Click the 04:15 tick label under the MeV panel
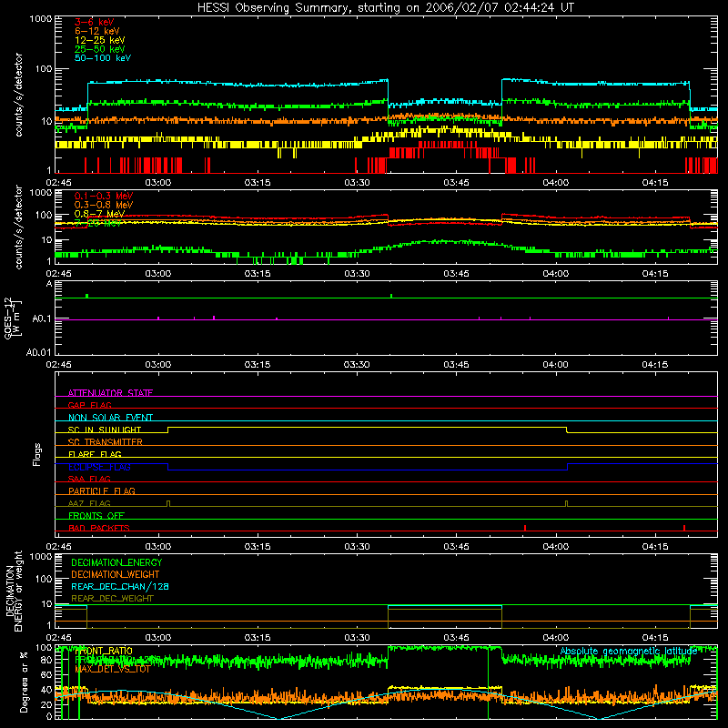The width and height of the screenshot is (728, 728). coord(654,274)
